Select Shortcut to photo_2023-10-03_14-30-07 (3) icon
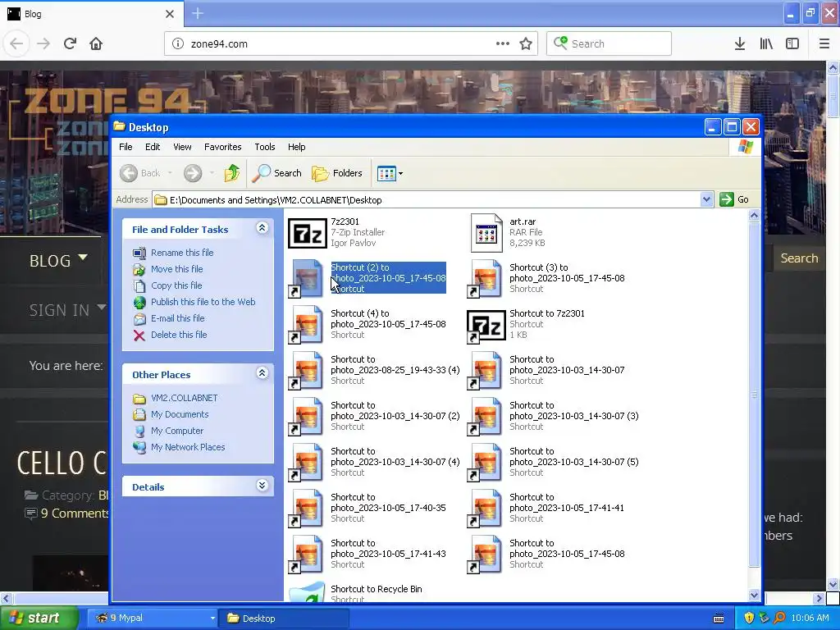This screenshot has width=840, height=630. click(485, 417)
